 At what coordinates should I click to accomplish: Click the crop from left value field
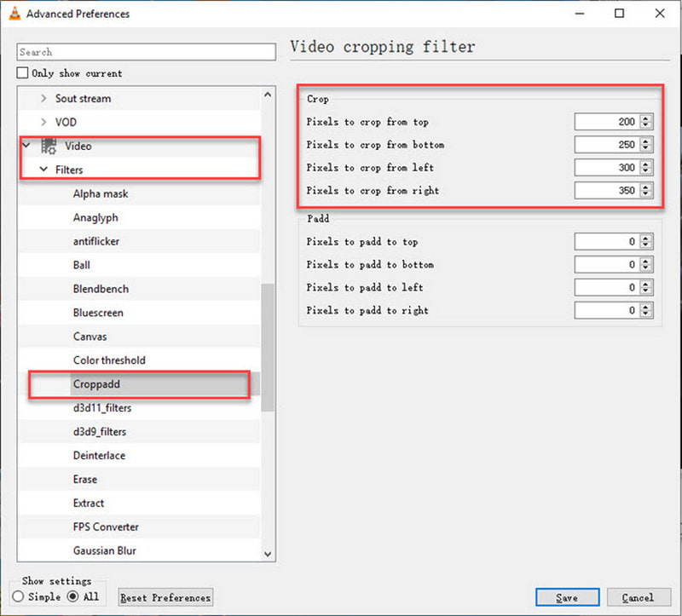click(x=607, y=167)
